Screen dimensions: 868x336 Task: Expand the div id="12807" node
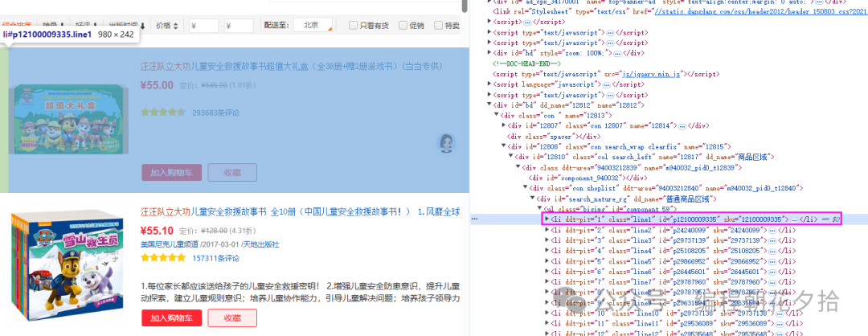[x=503, y=125]
